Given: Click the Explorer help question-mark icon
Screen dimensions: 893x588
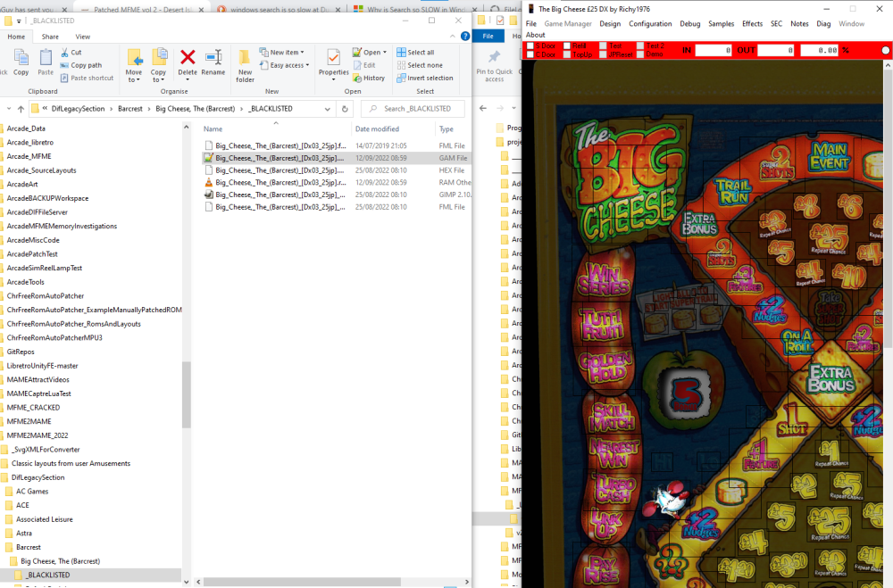Looking at the screenshot, I should click(465, 37).
